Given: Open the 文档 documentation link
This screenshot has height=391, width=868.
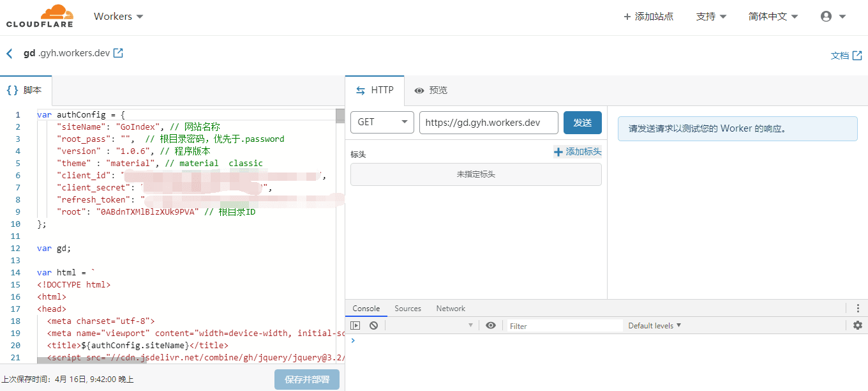Looking at the screenshot, I should (846, 56).
